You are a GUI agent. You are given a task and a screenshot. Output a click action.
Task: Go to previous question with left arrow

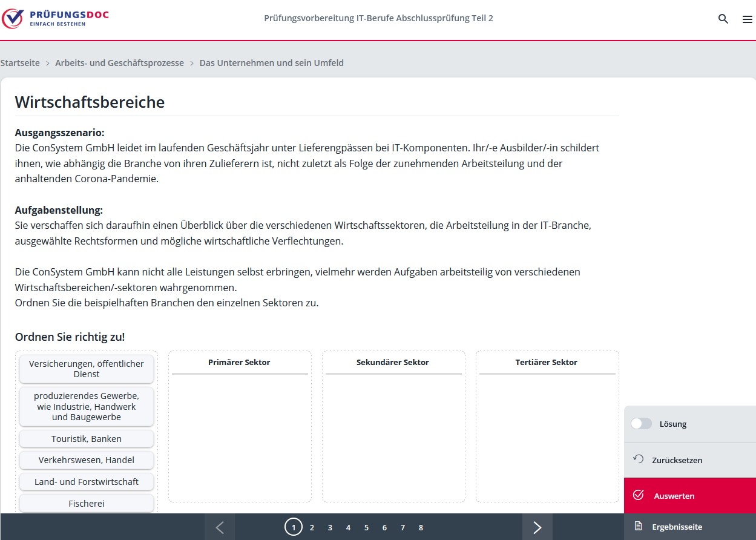(220, 527)
